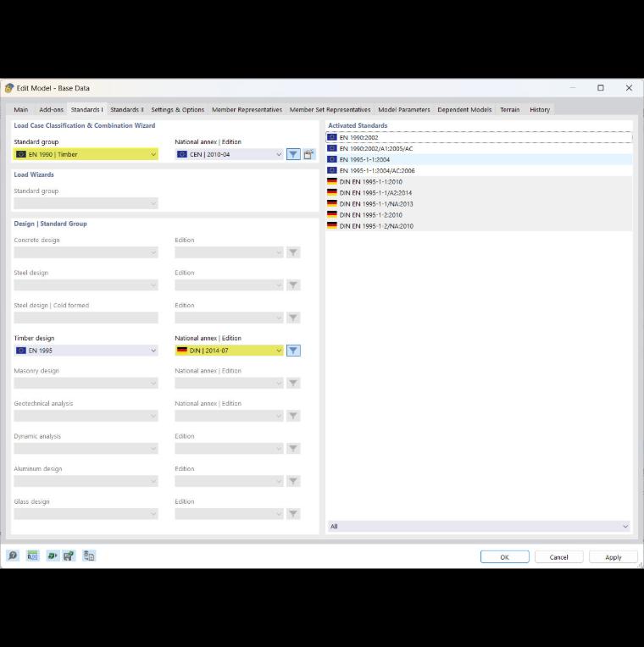The height and width of the screenshot is (647, 644).
Task: Click the filter icon in the Aluminum design row
Action: click(293, 481)
